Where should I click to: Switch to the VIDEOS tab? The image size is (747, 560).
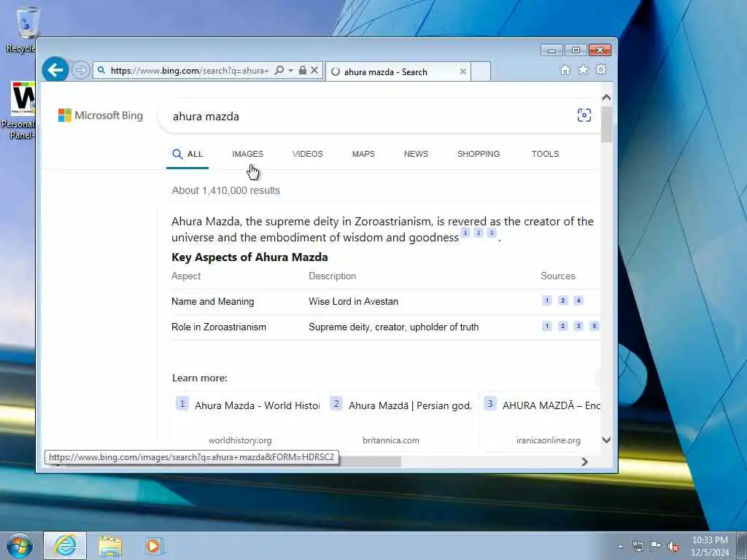coord(308,154)
